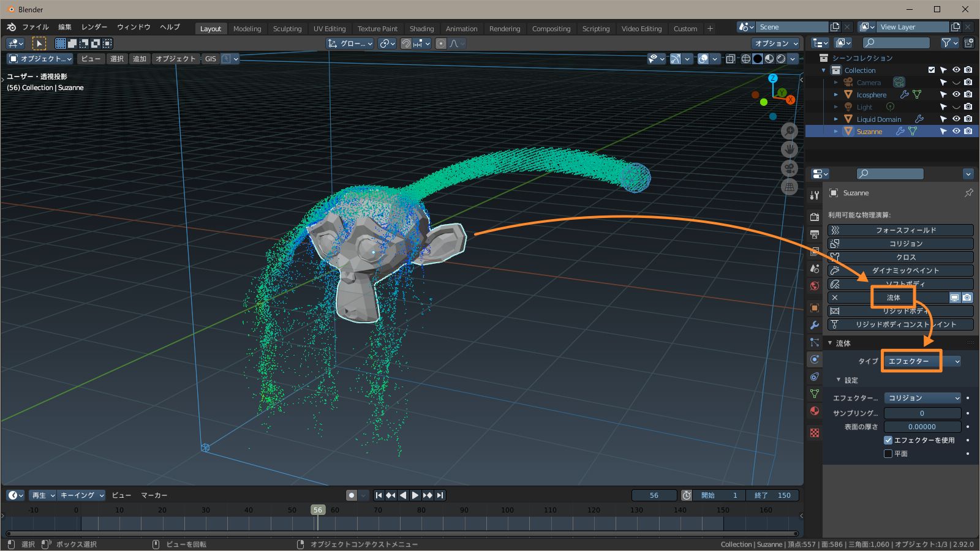This screenshot has height=551, width=980.
Task: Toggle proportional editing in the header
Action: click(441, 43)
